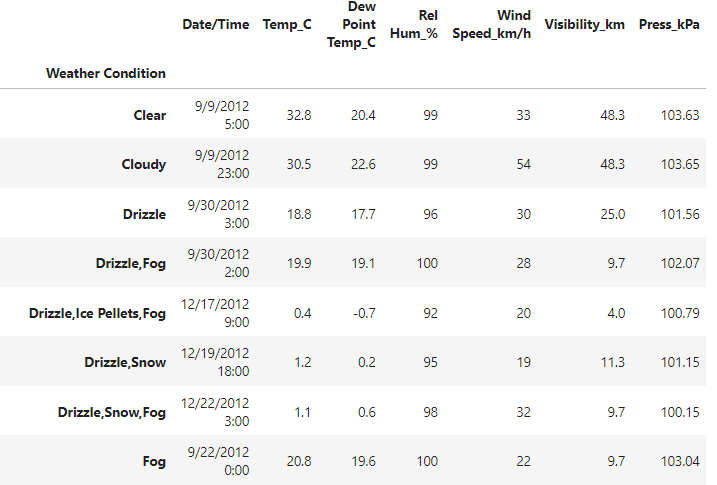Click the Weather Condition index label
The image size is (717, 485).
pos(106,73)
